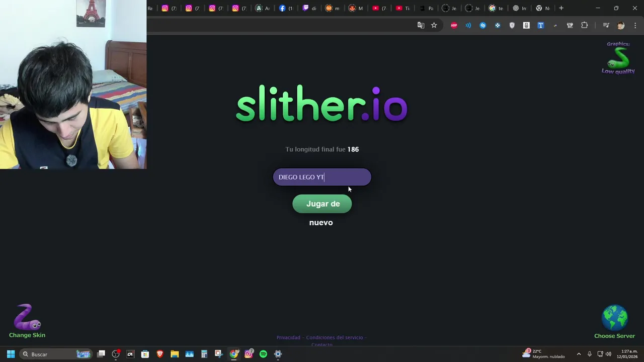Switch to the Facebook tab
Image resolution: width=644 pixels, height=362 pixels.
pos(286,8)
